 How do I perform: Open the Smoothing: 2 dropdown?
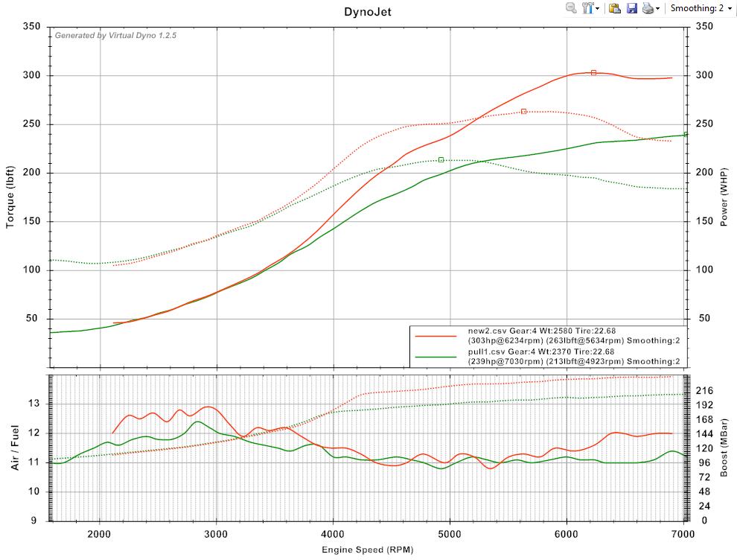pos(701,8)
